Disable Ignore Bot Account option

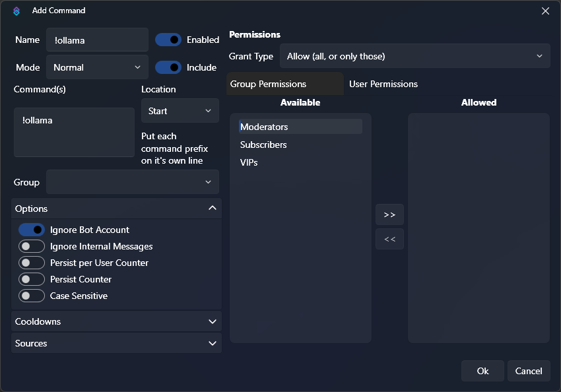point(32,230)
